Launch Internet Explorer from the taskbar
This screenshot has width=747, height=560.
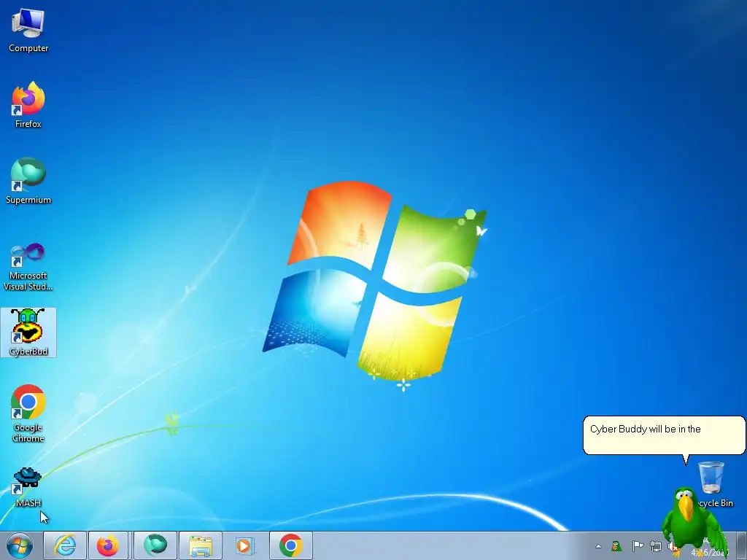click(x=65, y=545)
